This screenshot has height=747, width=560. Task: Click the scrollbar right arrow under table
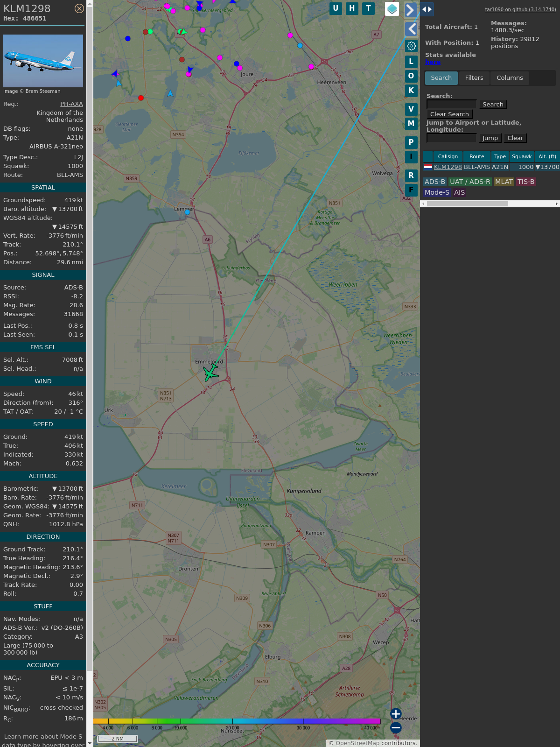pyautogui.click(x=557, y=204)
